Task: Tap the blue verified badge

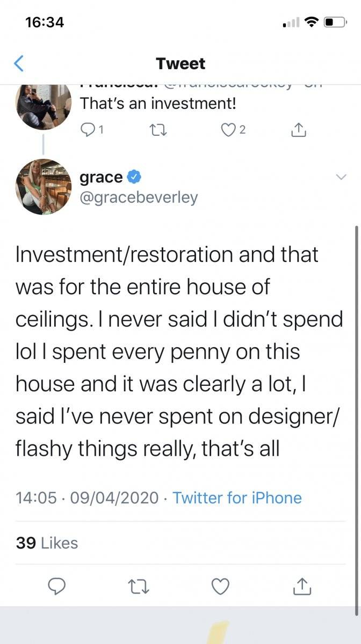Action: click(134, 177)
